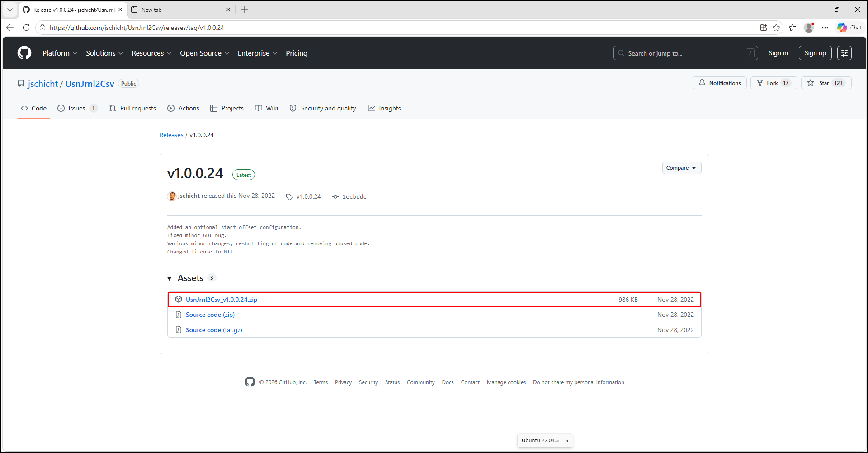Open the browser profile avatar

809,28
